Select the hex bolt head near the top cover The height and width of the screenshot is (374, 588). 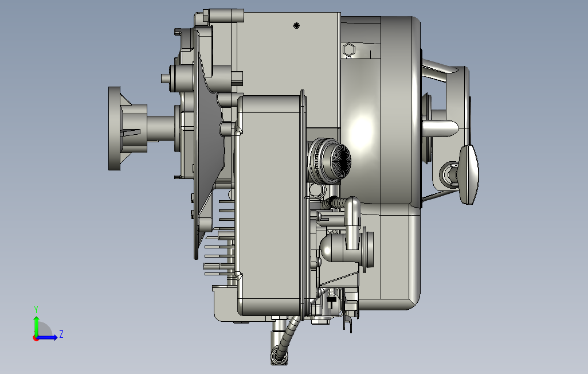(349, 49)
